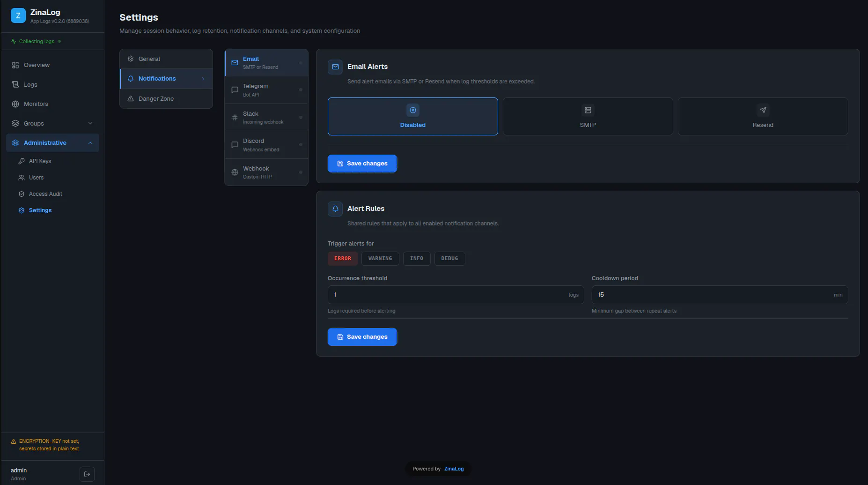Click the Telegram chat bubble icon
The height and width of the screenshot is (485, 868).
pyautogui.click(x=235, y=90)
